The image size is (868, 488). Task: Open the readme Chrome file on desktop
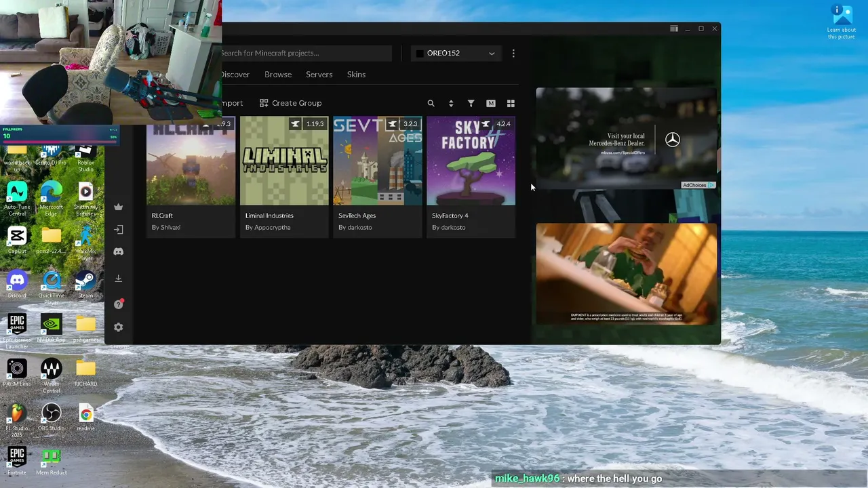(85, 417)
